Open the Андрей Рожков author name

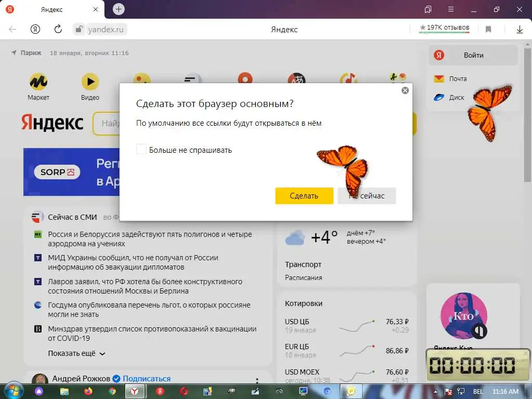click(x=81, y=379)
